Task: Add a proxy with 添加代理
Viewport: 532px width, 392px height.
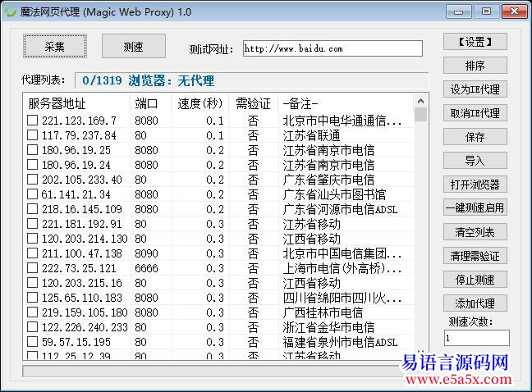Action: point(475,303)
